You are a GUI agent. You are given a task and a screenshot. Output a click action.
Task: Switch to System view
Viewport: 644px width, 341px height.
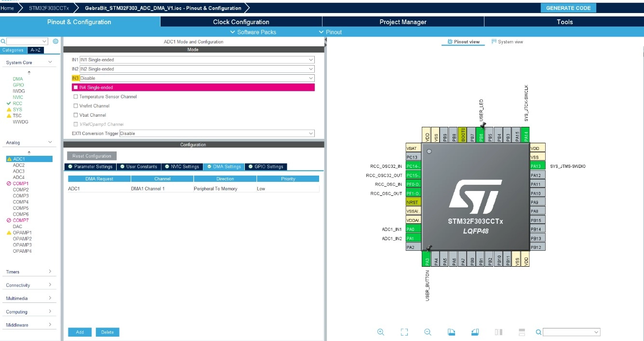coord(507,41)
